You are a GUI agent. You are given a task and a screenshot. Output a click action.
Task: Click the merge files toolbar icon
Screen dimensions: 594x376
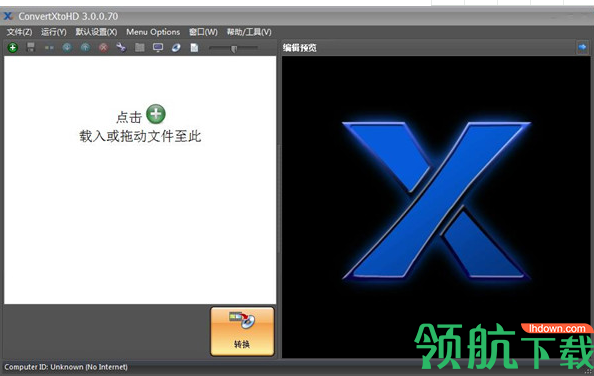coord(49,48)
